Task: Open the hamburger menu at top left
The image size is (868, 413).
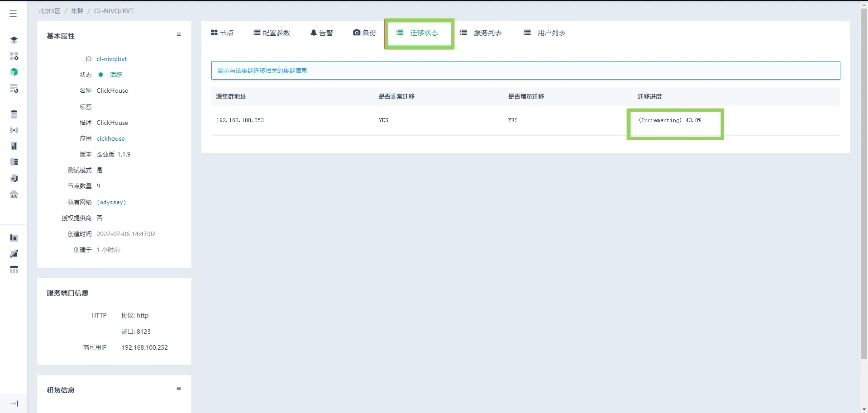Action: tap(13, 14)
